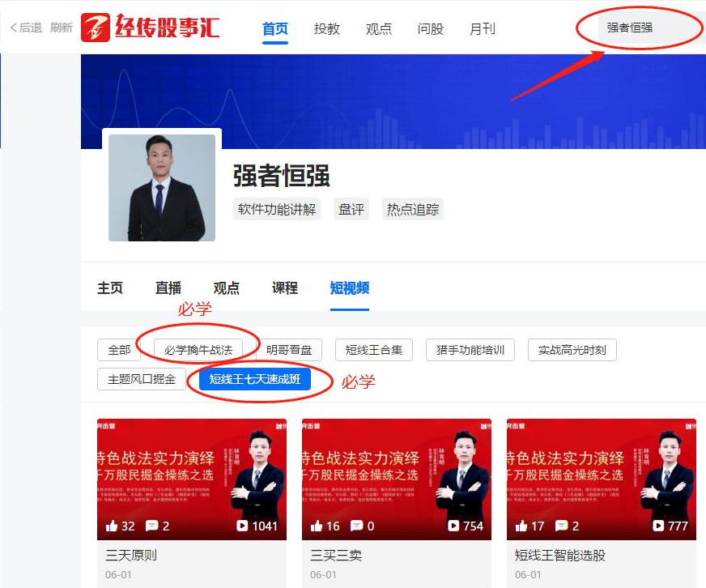The width and height of the screenshot is (706, 588).
Task: Filter videos by 猎手功能培训
Action: [470, 350]
